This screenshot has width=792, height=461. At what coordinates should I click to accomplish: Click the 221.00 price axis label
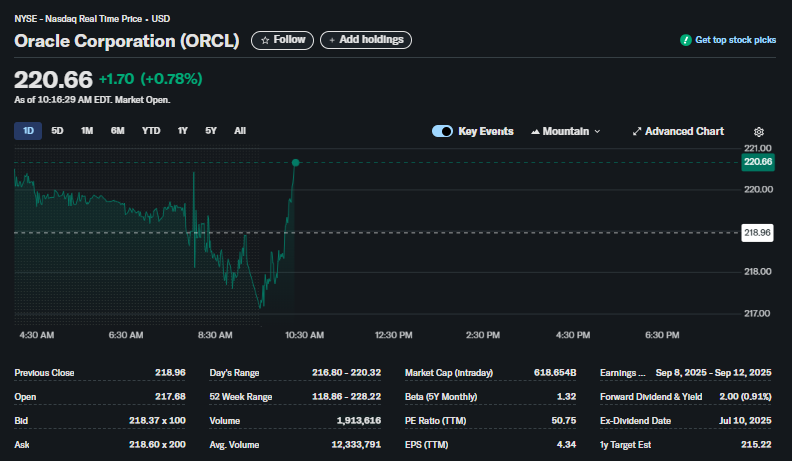pos(758,148)
